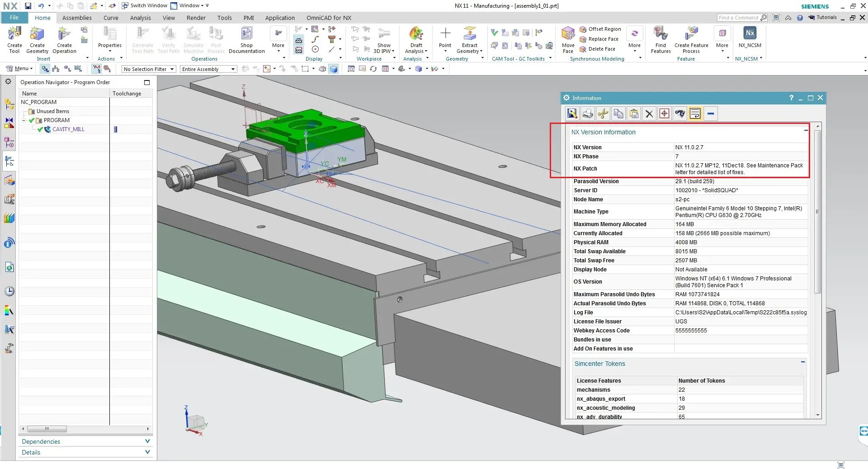This screenshot has height=469, width=868.
Task: Collapse the Simcenter Tokens section
Action: pyautogui.click(x=803, y=362)
